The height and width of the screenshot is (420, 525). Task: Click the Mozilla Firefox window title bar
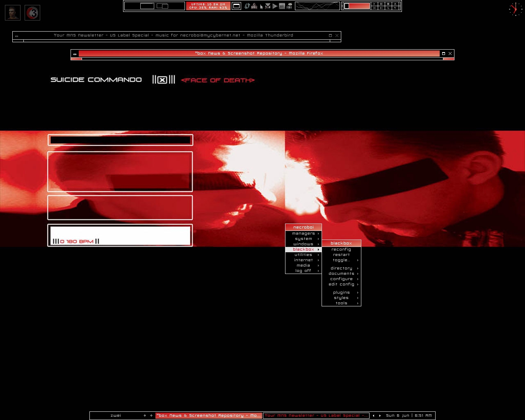tap(259, 53)
